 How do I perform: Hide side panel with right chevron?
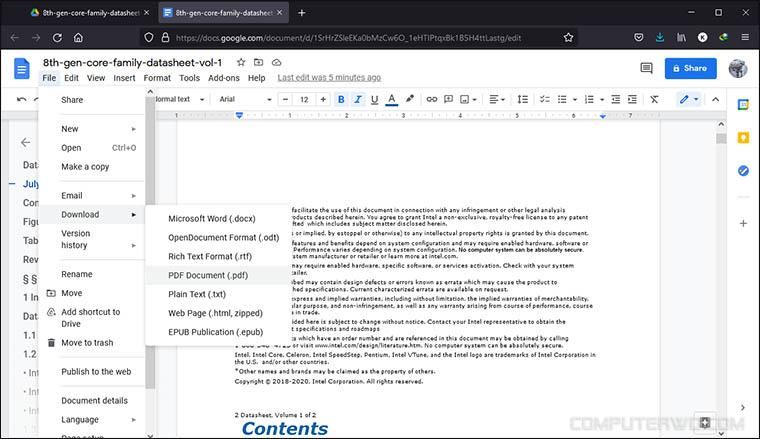(x=743, y=408)
